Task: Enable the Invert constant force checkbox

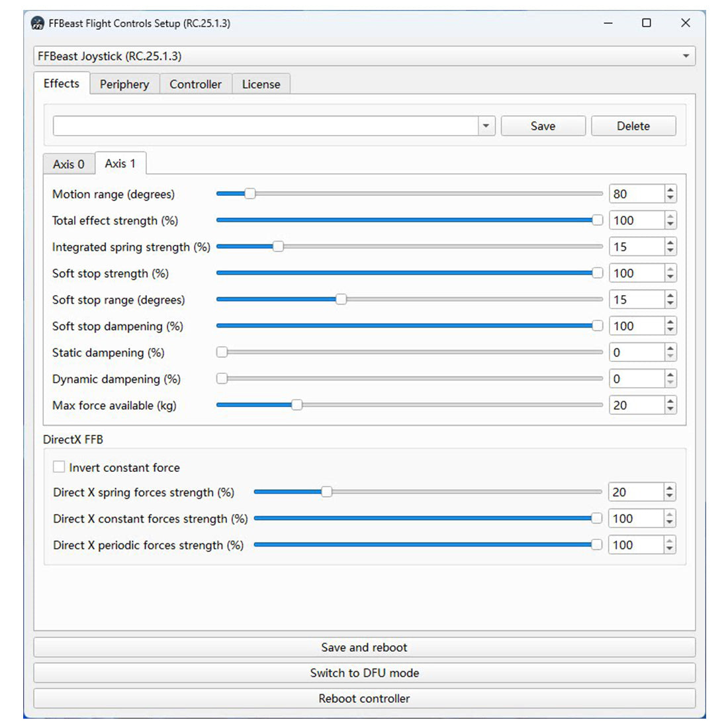Action: click(59, 467)
